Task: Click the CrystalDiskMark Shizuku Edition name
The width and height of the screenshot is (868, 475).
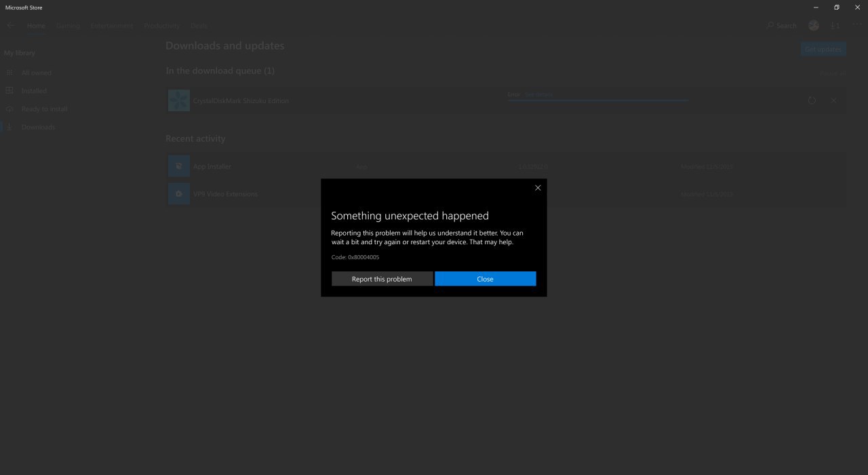Action: (x=241, y=101)
